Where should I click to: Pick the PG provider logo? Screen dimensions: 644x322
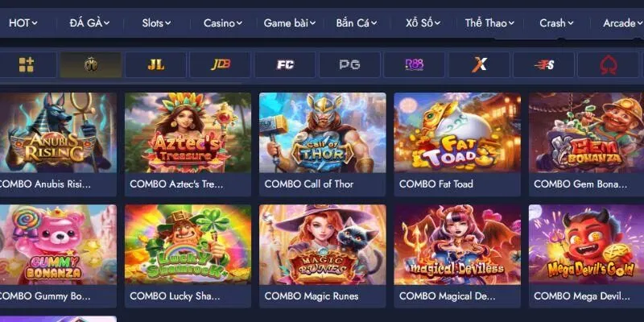[349, 64]
